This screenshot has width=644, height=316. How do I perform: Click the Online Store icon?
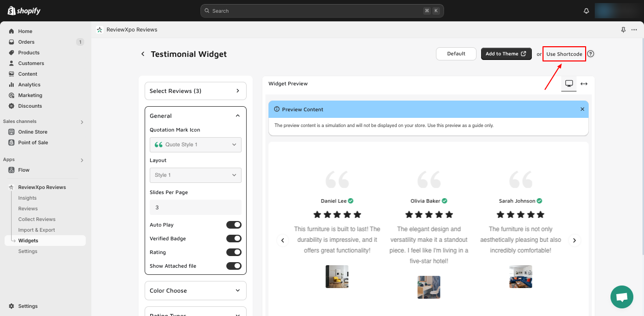11,132
